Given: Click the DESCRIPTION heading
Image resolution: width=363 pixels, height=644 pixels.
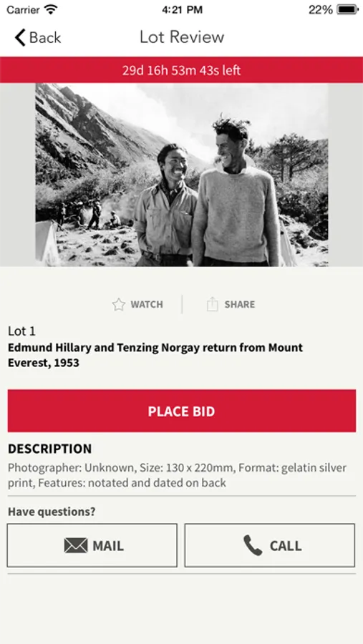Looking at the screenshot, I should pos(49,449).
